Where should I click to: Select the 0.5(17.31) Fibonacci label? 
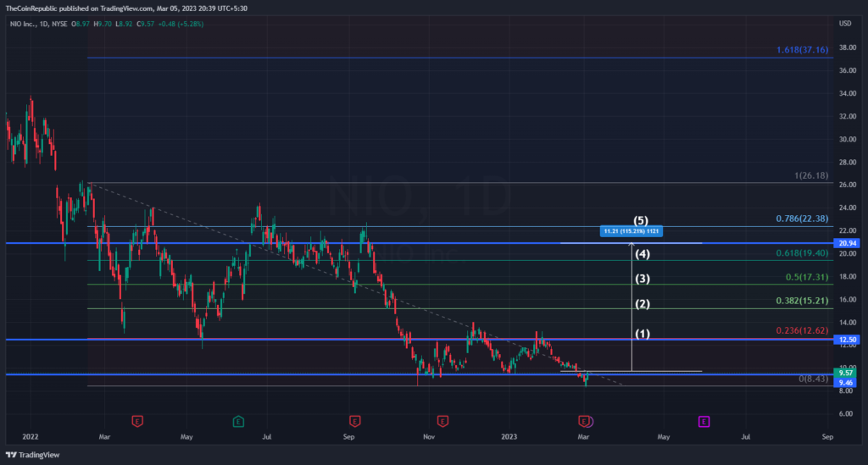[807, 277]
